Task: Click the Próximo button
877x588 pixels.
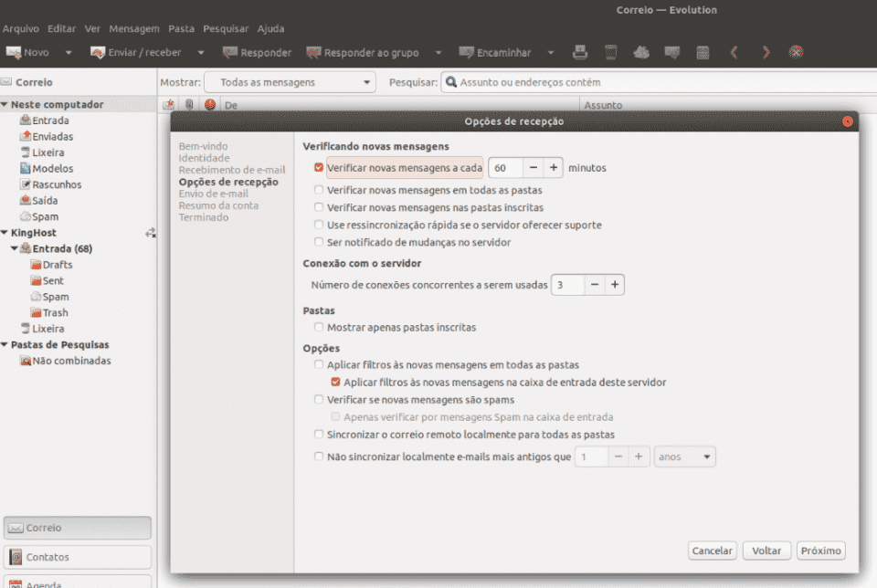Action: coord(819,551)
